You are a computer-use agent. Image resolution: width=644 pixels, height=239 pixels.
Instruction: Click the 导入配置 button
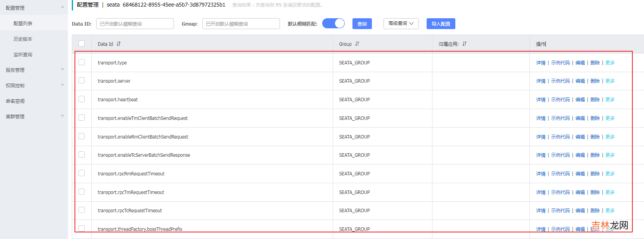(x=441, y=24)
